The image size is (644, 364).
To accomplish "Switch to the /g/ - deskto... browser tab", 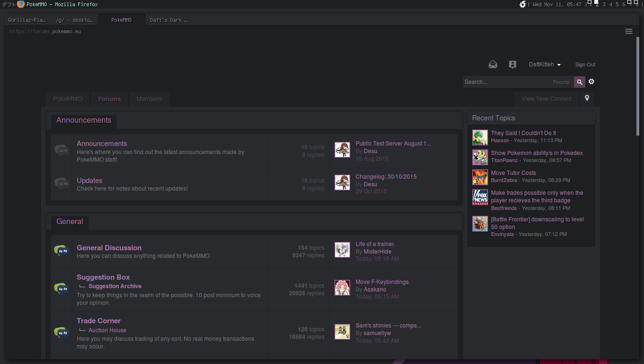I will pyautogui.click(x=74, y=20).
